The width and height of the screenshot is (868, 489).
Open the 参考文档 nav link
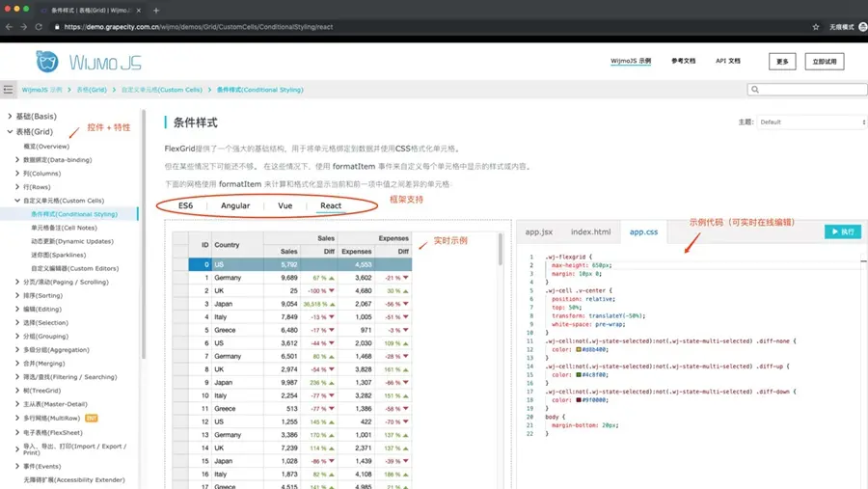pos(683,61)
